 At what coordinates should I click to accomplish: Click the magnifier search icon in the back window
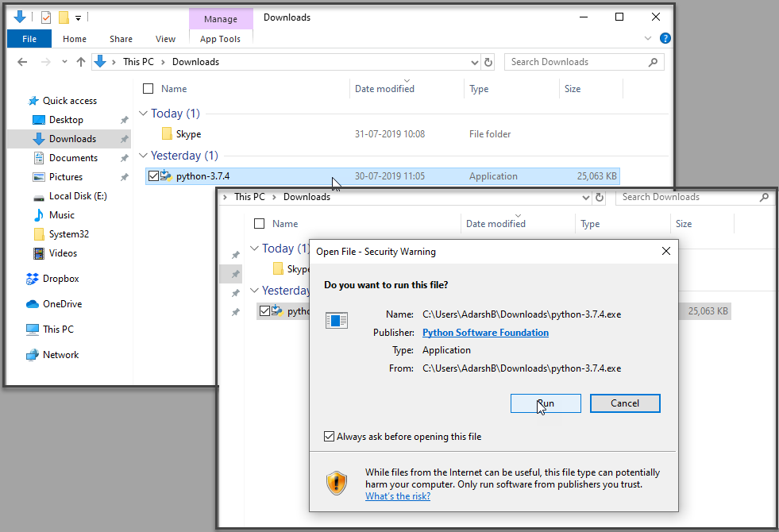[654, 62]
